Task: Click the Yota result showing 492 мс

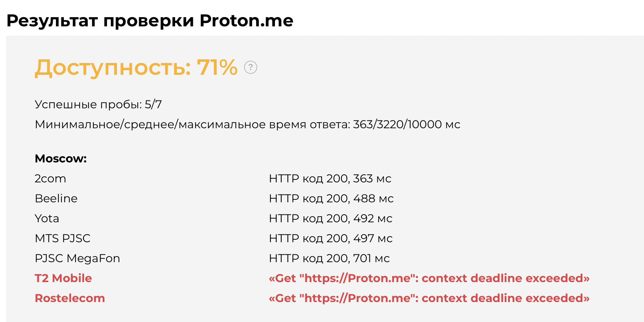Action: click(331, 218)
